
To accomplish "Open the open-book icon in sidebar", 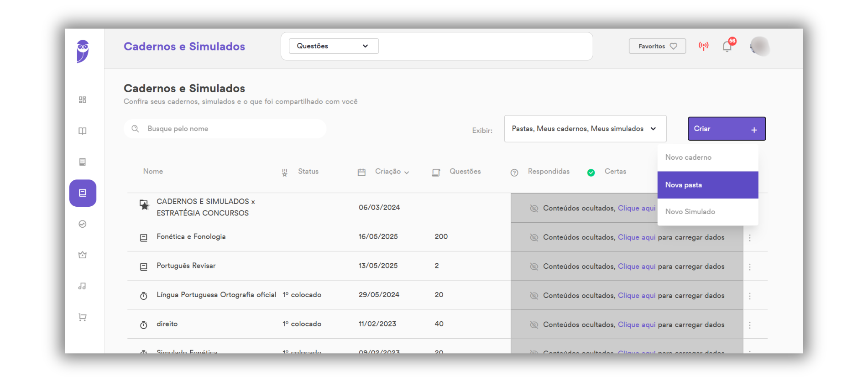I will tap(83, 131).
